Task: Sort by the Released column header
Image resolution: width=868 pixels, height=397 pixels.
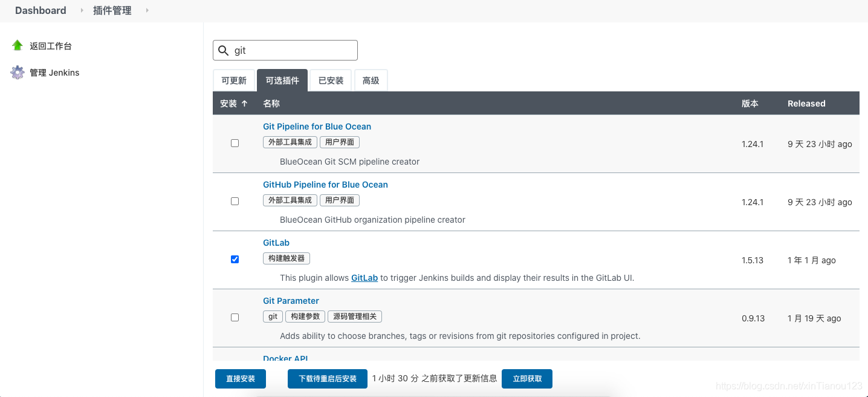Action: tap(806, 103)
